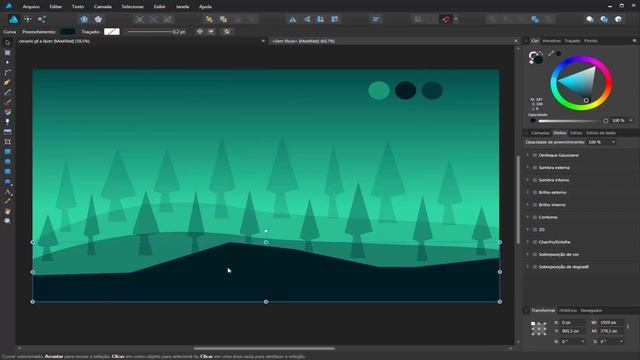This screenshot has height=360, width=640.
Task: Select the Vector Brush tool
Action: pyautogui.click(x=7, y=102)
